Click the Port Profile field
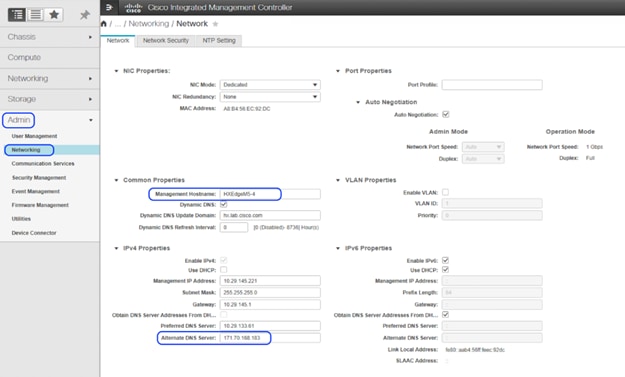Viewport: 625px width, 377px height. (x=492, y=85)
